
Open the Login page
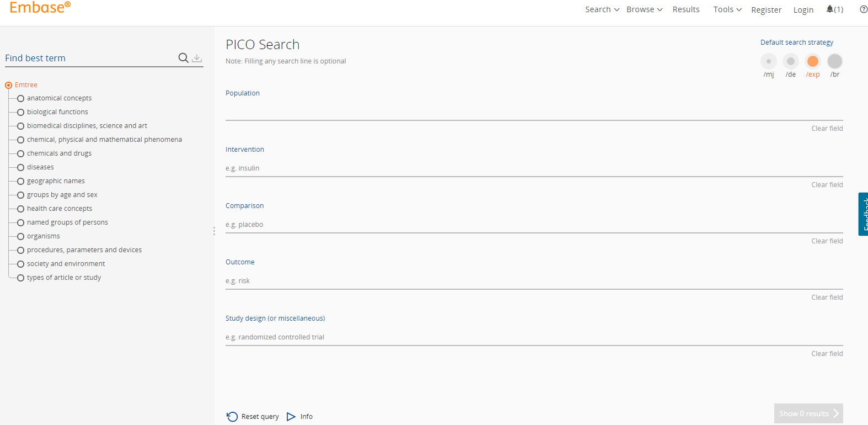803,10
